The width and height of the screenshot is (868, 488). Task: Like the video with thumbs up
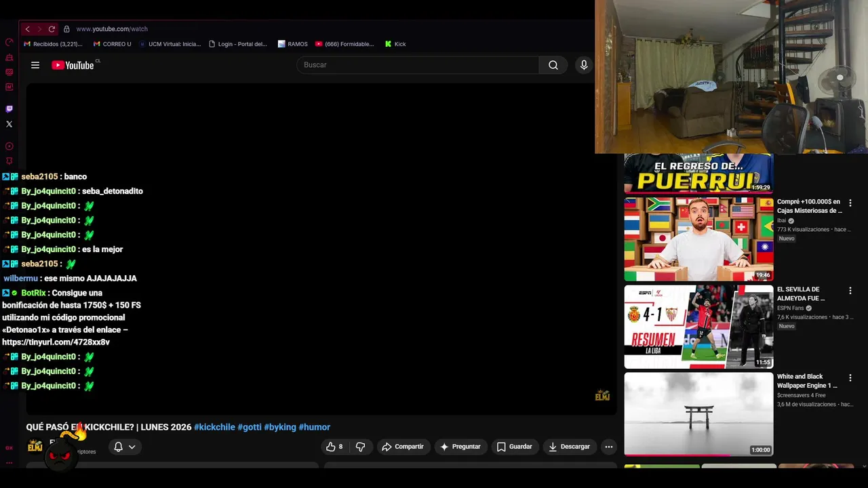click(335, 447)
